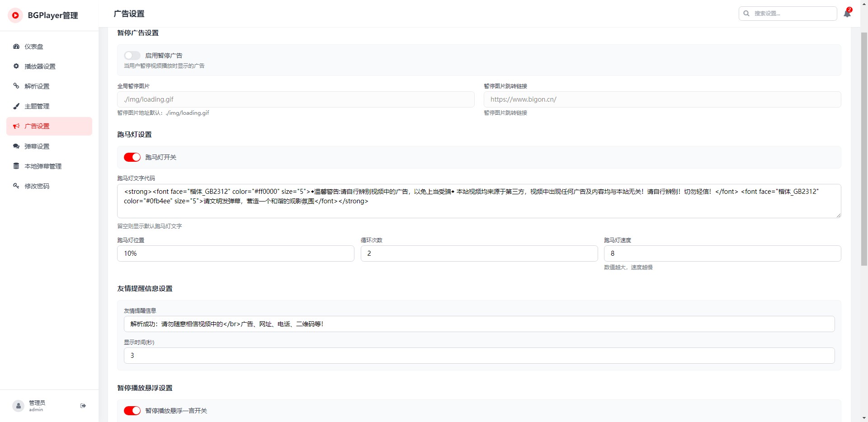868x422 pixels.
Task: Click the admin user avatar icon
Action: (18, 406)
